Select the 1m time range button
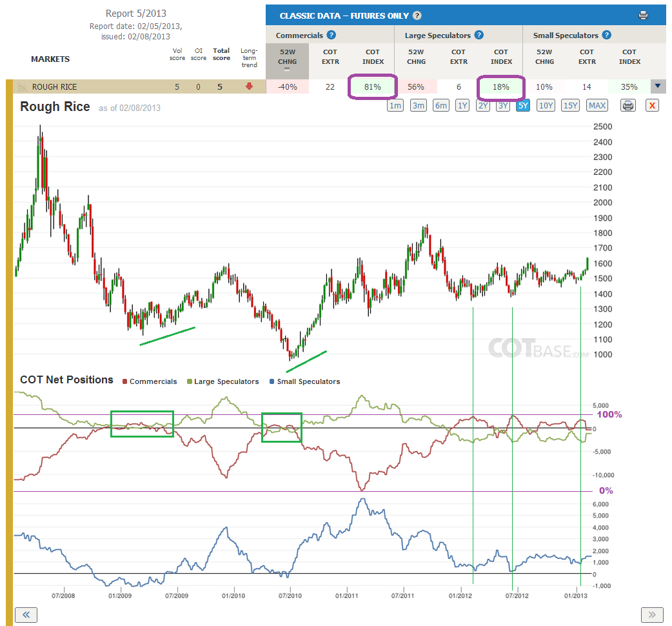Image resolution: width=672 pixels, height=626 pixels. [395, 105]
